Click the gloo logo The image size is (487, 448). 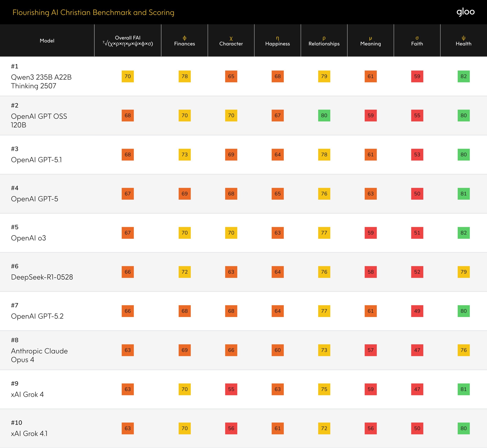[465, 12]
